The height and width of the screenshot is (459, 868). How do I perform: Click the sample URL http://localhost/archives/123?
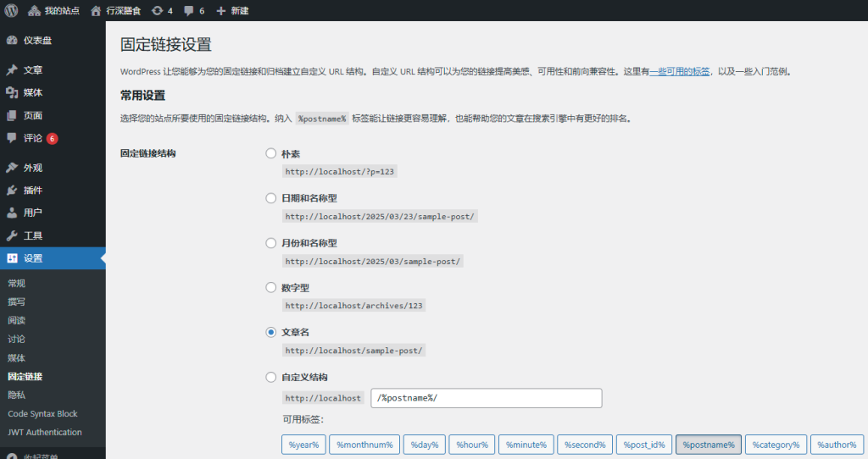(x=353, y=305)
